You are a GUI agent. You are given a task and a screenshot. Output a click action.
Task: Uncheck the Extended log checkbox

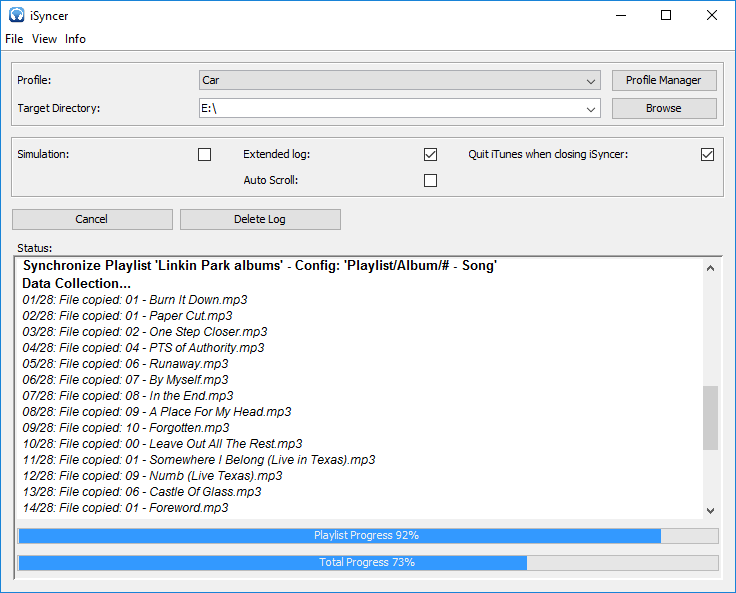click(431, 154)
